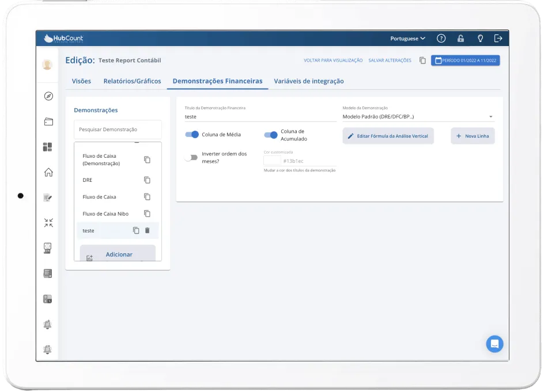Switch to the Relatórios/Gráficos tab
The height and width of the screenshot is (392, 544).
(132, 81)
